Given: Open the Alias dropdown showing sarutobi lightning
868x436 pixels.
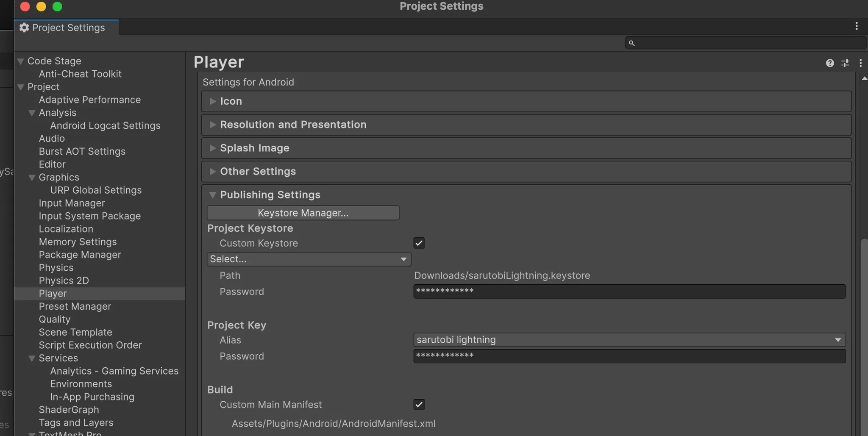Looking at the screenshot, I should point(629,340).
